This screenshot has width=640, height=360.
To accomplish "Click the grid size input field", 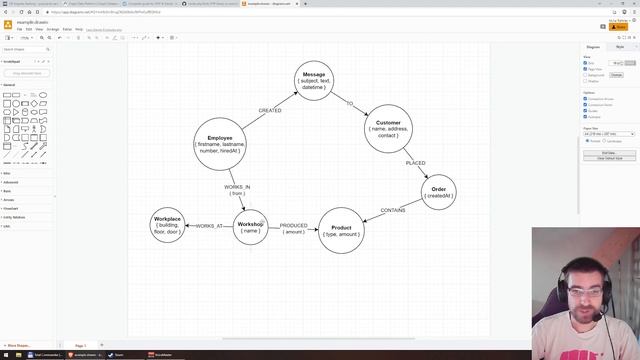I will tap(616, 63).
